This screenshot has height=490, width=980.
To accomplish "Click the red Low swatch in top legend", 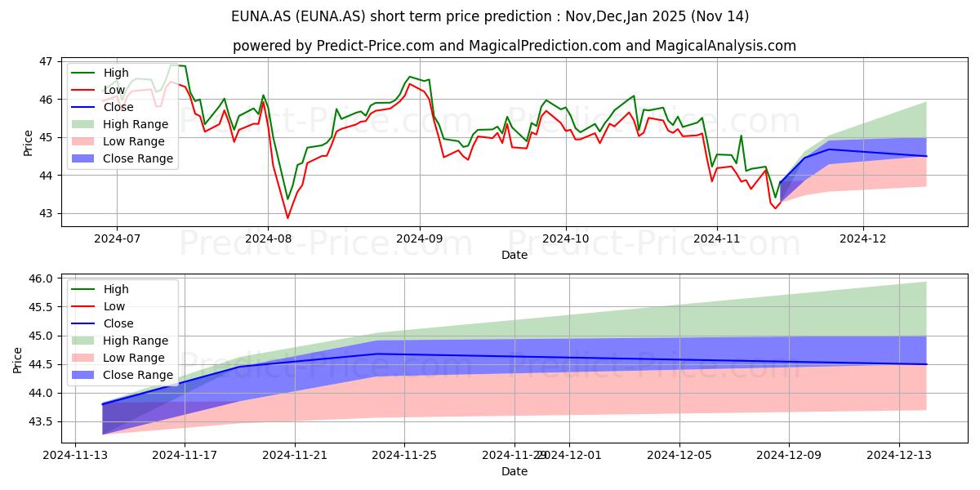I will pos(85,91).
